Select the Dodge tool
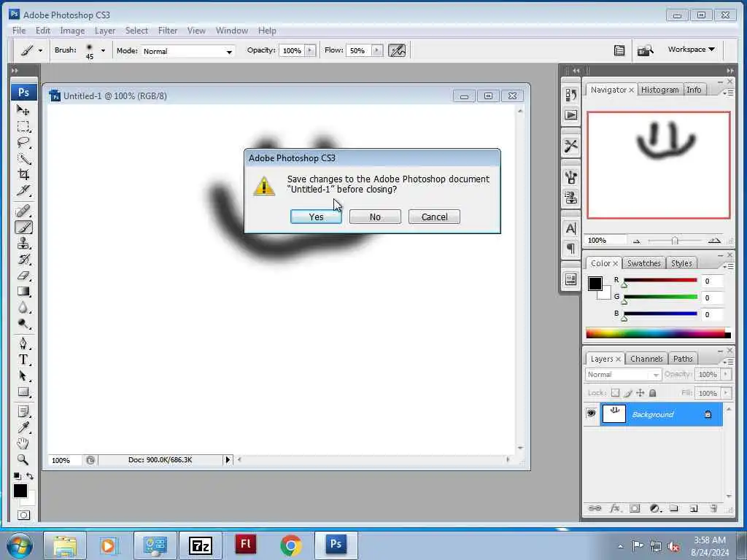 click(23, 324)
